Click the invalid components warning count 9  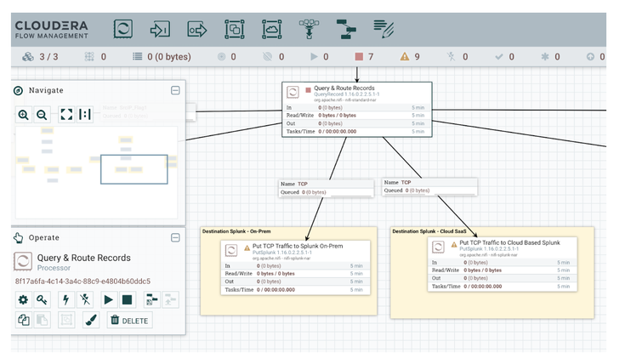(410, 57)
